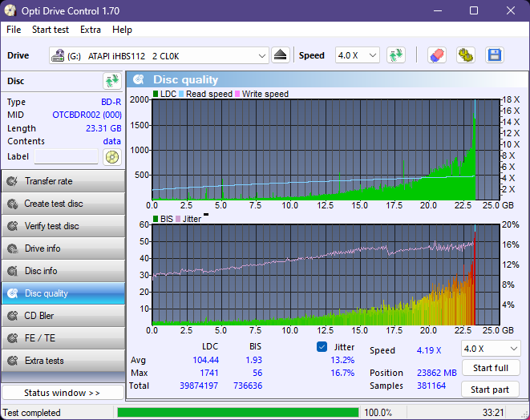Click the Samples value 381164
This screenshot has height=420, width=530.
coord(431,386)
